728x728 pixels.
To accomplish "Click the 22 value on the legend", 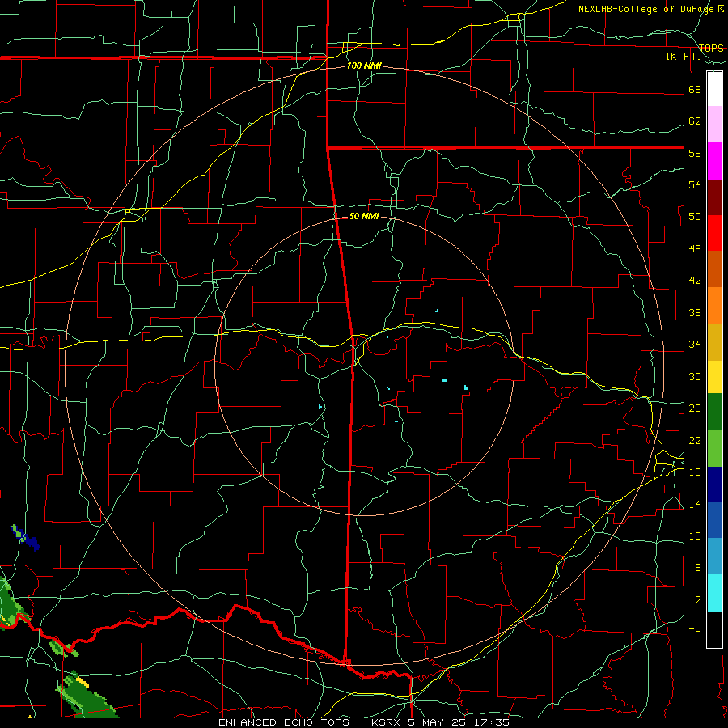I will 695,440.
